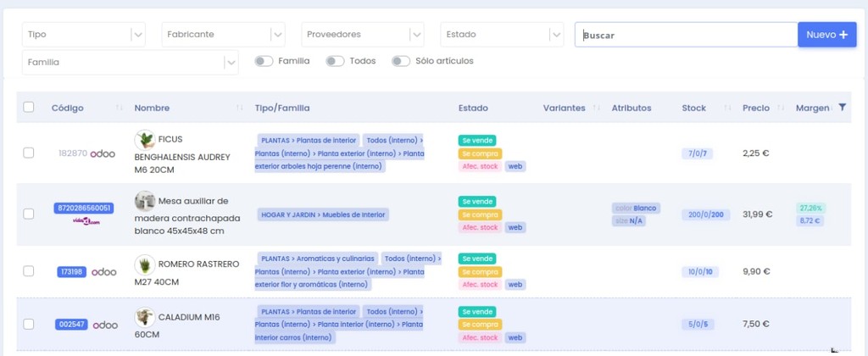Click price 7,50 €
This screenshot has width=868, height=356.
click(x=755, y=325)
